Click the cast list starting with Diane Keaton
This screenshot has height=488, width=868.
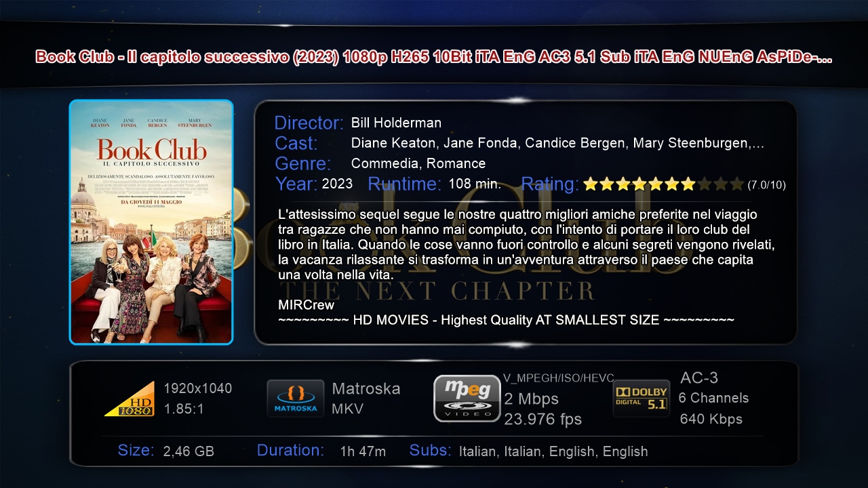[x=557, y=144]
